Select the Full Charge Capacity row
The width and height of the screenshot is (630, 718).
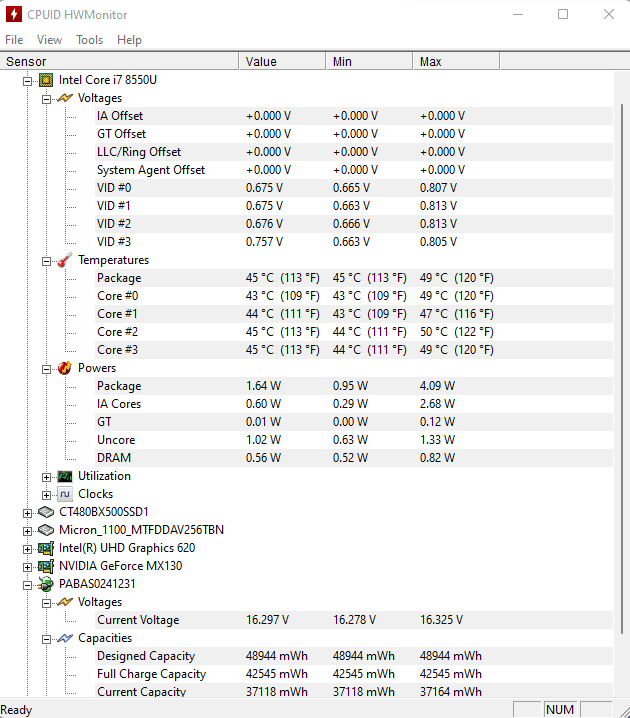click(x=353, y=674)
